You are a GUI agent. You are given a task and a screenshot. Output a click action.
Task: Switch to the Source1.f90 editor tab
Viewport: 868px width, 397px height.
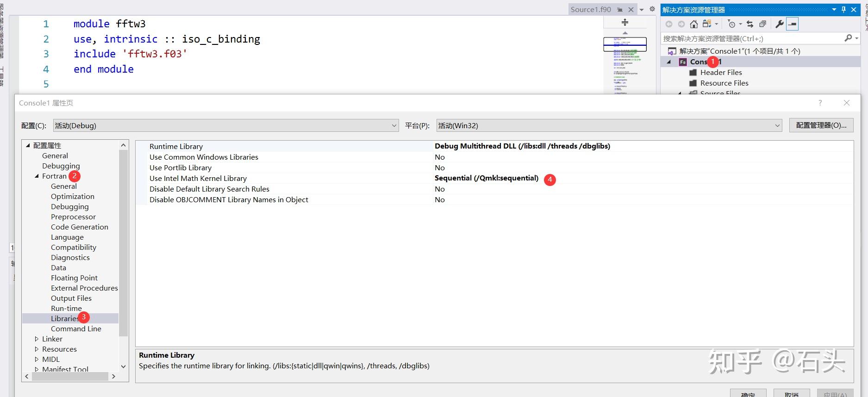[591, 10]
